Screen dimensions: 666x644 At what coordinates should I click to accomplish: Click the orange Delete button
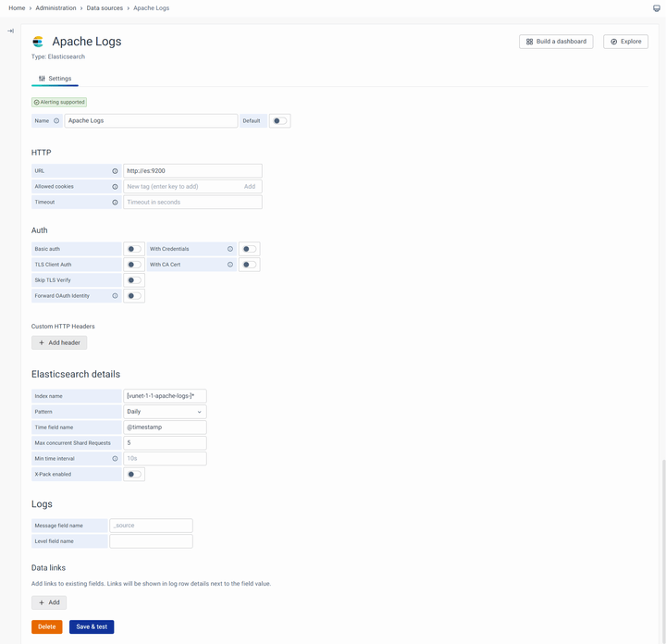click(x=47, y=626)
